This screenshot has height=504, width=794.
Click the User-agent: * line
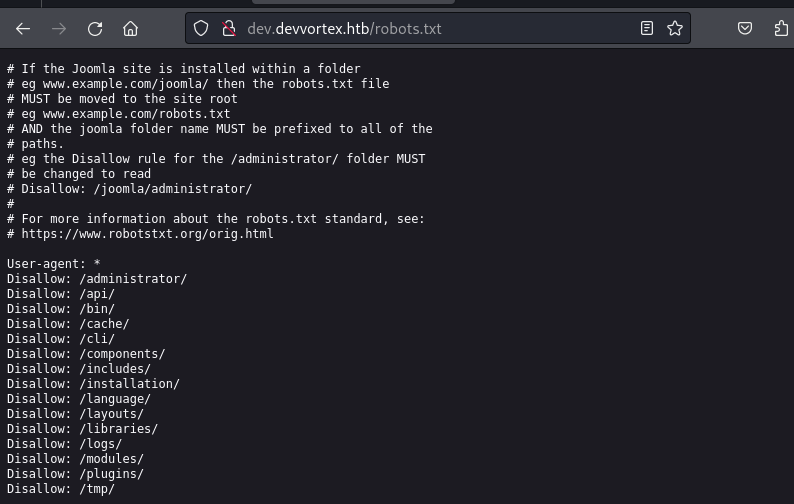[x=54, y=264]
